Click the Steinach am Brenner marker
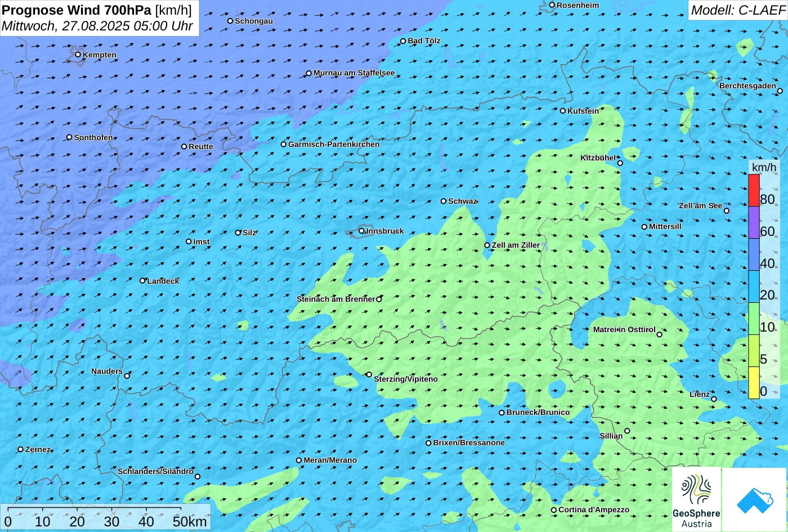Screen dimensions: 788x532 click(x=379, y=299)
